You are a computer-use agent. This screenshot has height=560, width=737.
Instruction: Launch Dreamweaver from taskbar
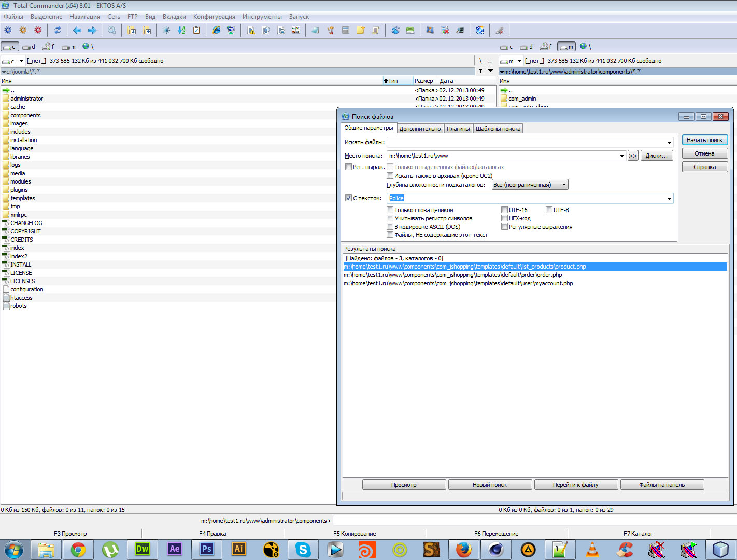143,550
